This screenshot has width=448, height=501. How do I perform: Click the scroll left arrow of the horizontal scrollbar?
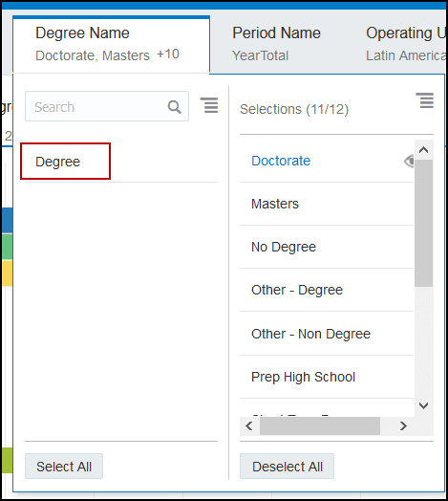tap(249, 425)
